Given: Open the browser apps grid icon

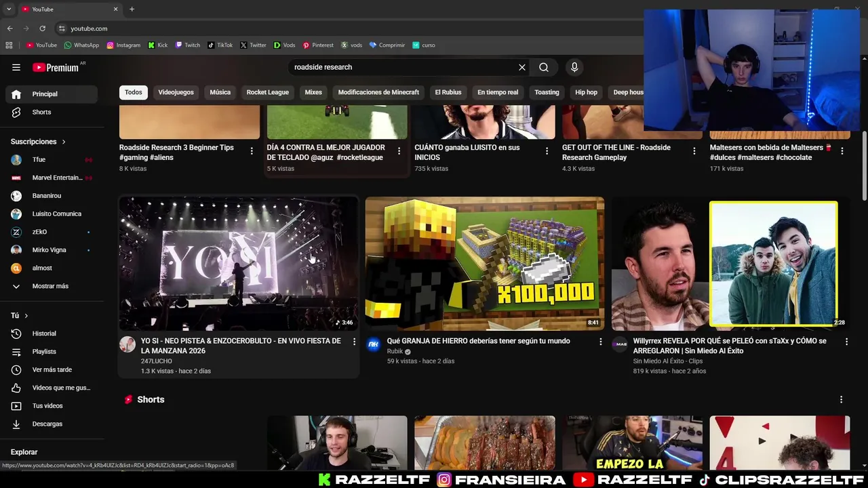Looking at the screenshot, I should click(x=9, y=45).
